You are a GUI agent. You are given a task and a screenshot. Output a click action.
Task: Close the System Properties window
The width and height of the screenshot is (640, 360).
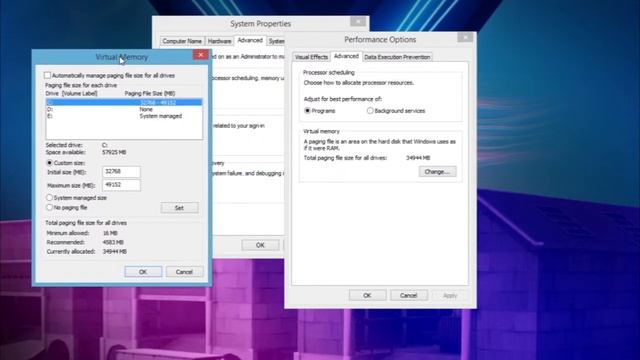(x=358, y=21)
